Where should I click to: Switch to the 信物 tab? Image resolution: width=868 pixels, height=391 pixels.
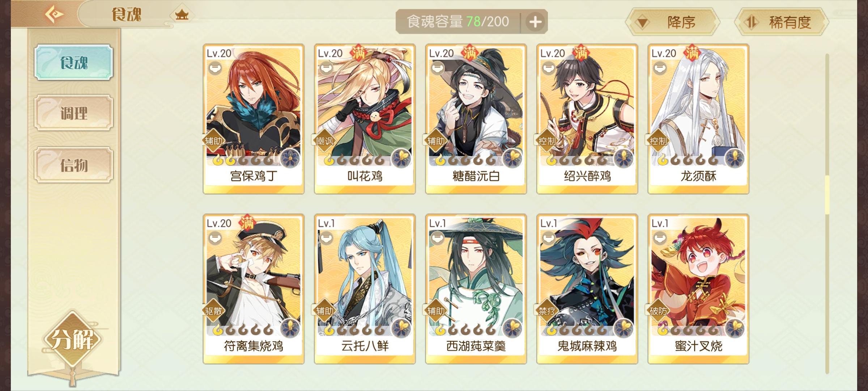point(74,165)
